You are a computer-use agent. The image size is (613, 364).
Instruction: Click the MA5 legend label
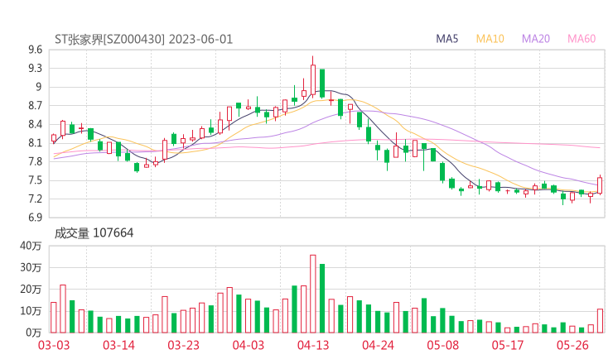click(446, 39)
